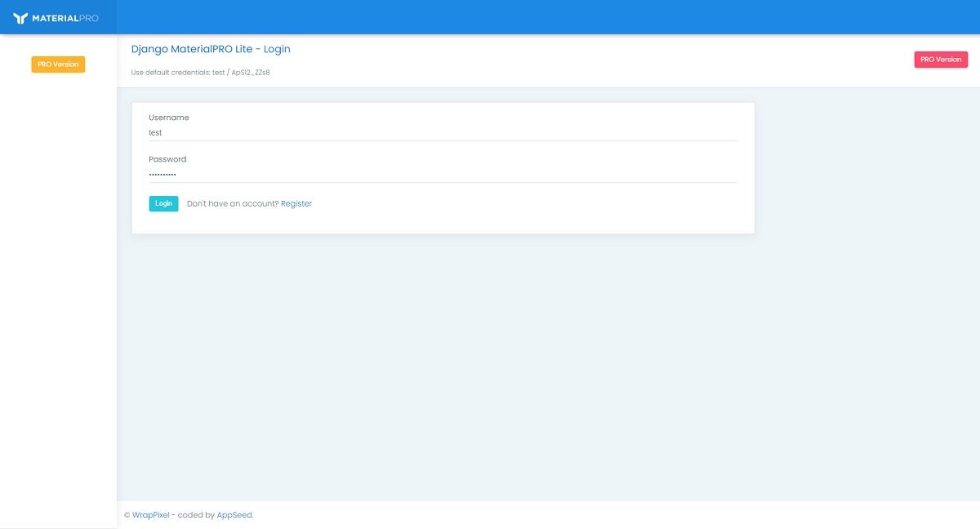Select the Django MaterialPRO Lite - Login heading
This screenshot has height=529, width=980.
coord(211,49)
